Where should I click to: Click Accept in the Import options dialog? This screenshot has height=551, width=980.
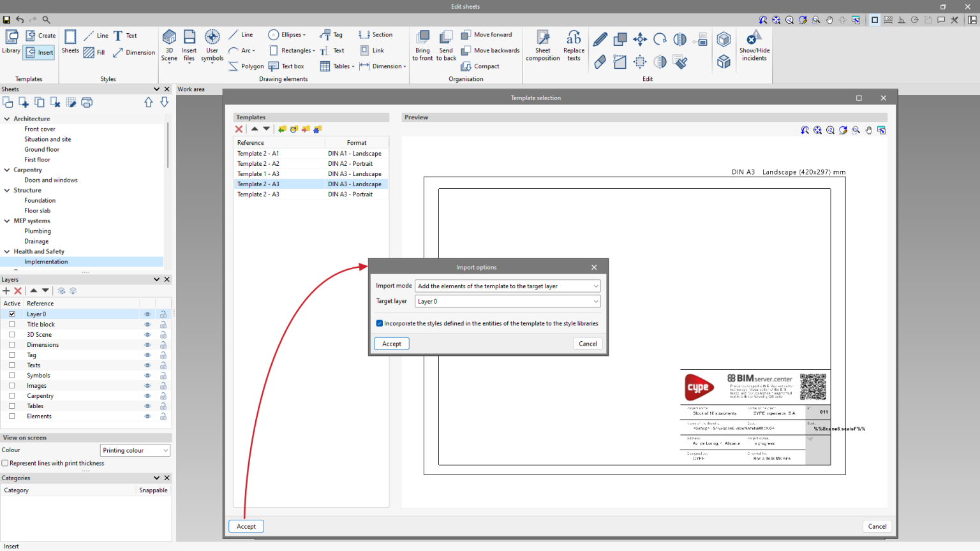pos(391,343)
